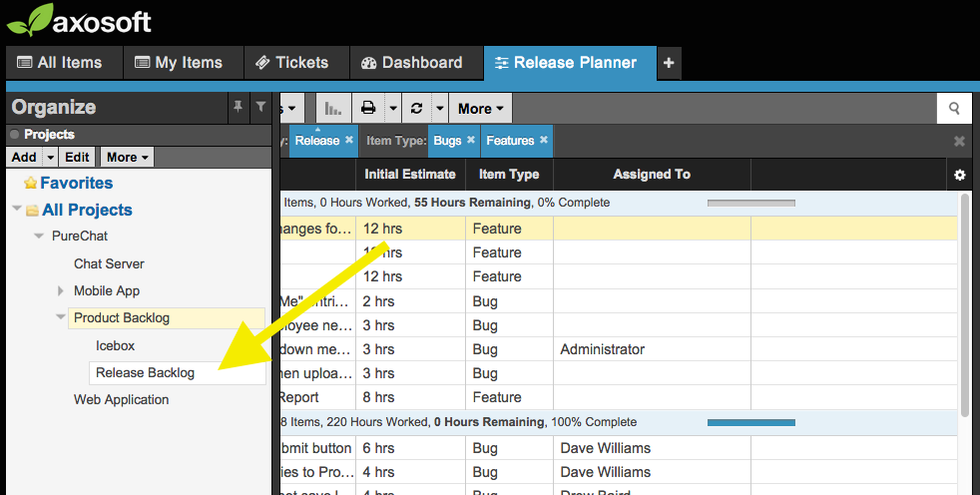Image resolution: width=980 pixels, height=495 pixels.
Task: Open the toolbar More menu
Action: point(480,109)
